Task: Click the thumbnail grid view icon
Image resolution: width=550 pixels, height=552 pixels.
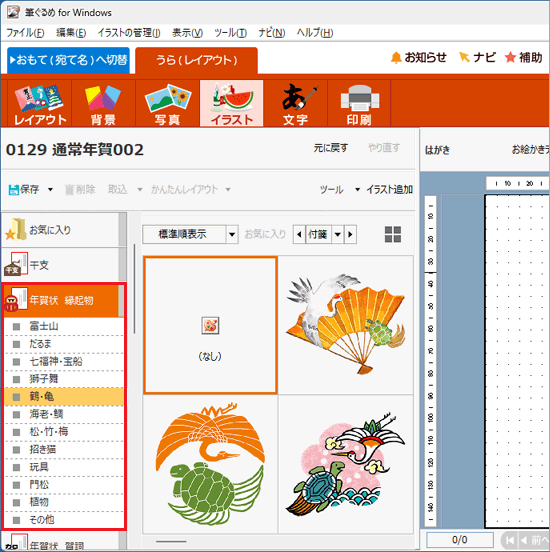Action: [x=393, y=234]
